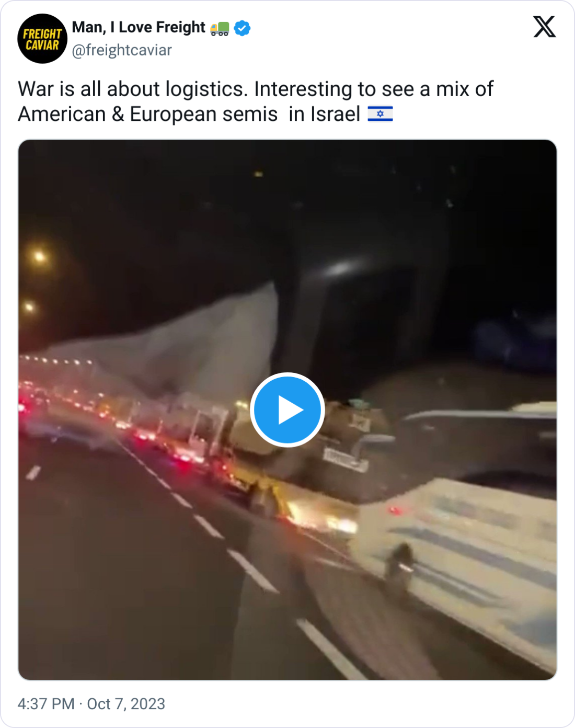The width and height of the screenshot is (575, 728).
Task: Open the Freight Caviar profile avatar
Action: (x=42, y=39)
